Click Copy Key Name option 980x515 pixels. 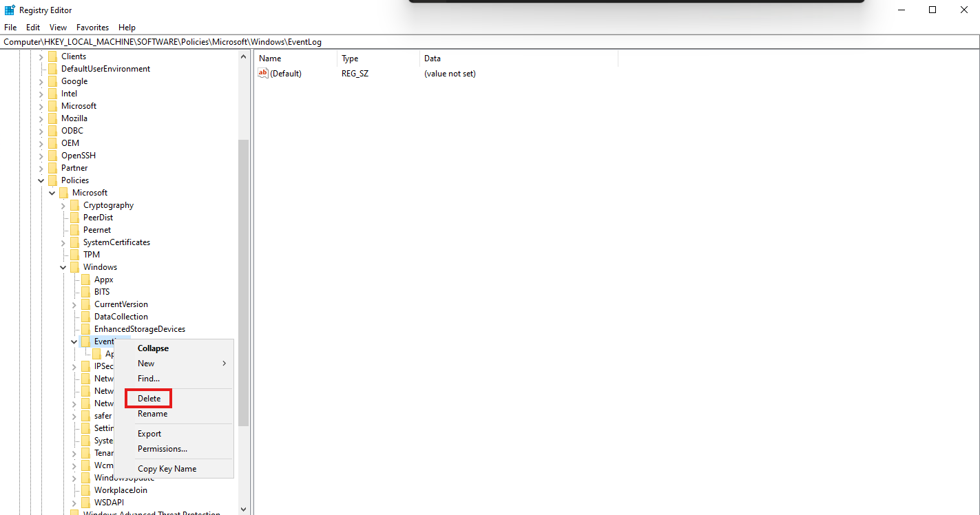[x=167, y=469]
